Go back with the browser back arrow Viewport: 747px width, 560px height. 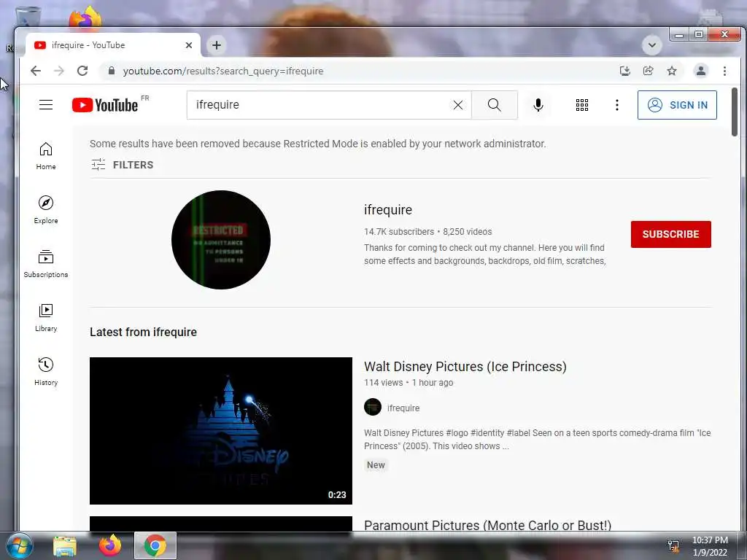pyautogui.click(x=36, y=71)
